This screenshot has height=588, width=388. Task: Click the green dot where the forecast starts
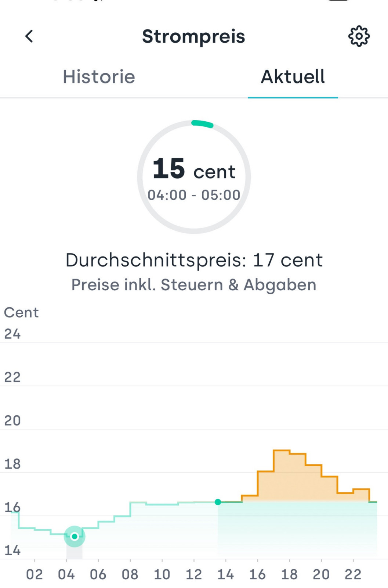coord(218,502)
